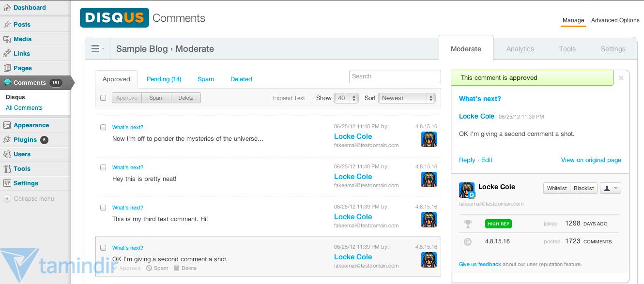This screenshot has width=644, height=284.
Task: Follow the View on original page link
Action: pyautogui.click(x=591, y=160)
